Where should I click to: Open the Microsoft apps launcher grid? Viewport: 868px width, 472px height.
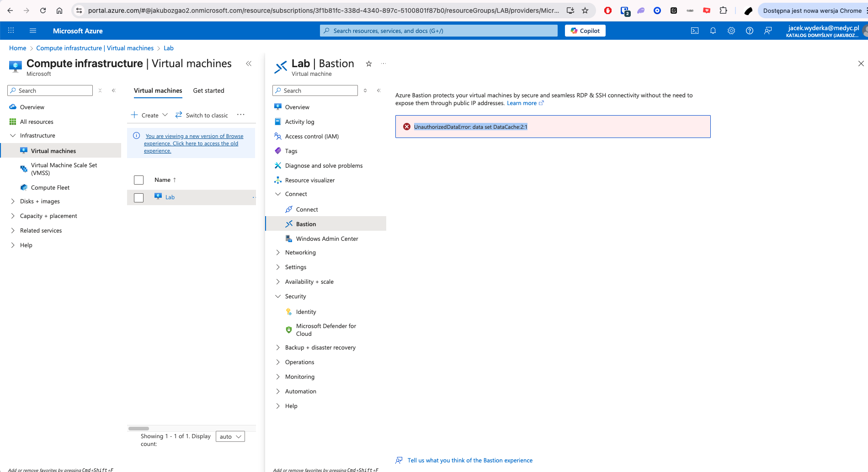click(x=11, y=31)
